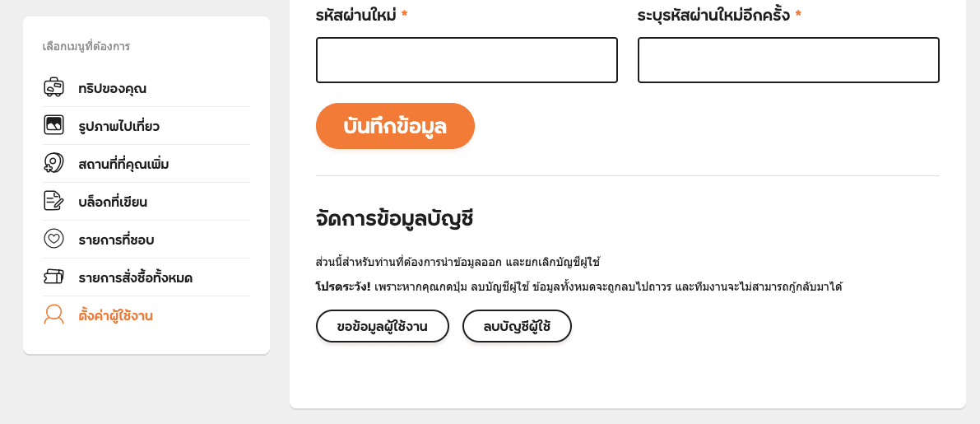
Task: Open the รายการสั่งซื้อทั้งหมด menu label
Action: click(x=136, y=277)
